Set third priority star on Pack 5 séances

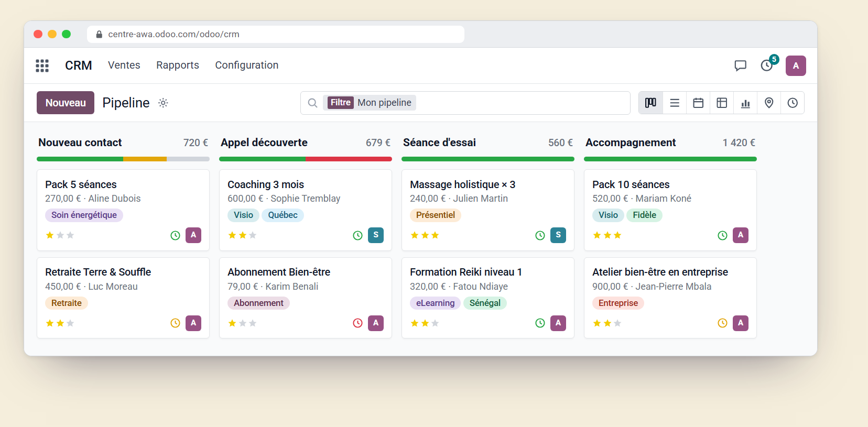pyautogui.click(x=70, y=235)
